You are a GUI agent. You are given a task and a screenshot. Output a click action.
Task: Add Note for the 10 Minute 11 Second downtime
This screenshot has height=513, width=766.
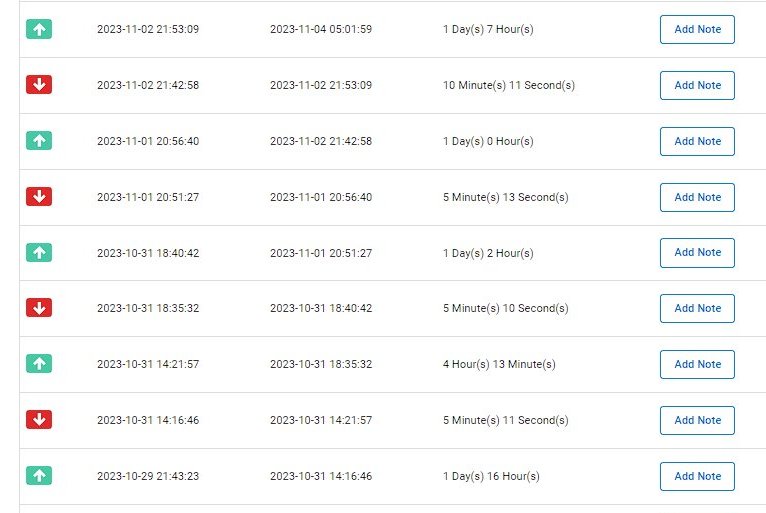697,86
